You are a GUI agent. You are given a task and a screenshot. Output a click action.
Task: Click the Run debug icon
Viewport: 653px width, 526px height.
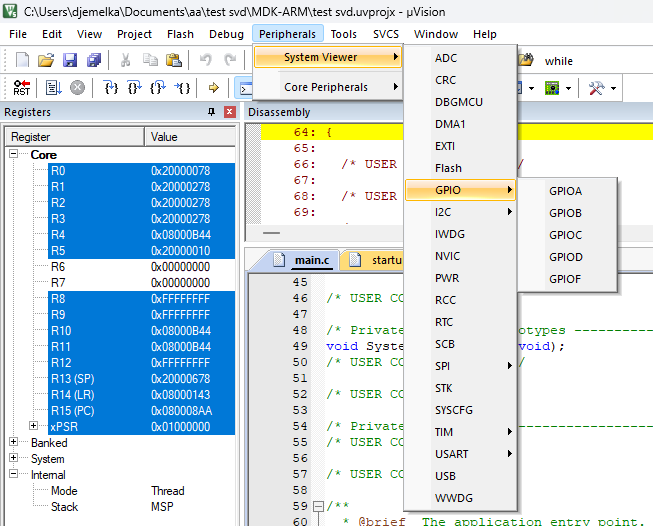53,88
